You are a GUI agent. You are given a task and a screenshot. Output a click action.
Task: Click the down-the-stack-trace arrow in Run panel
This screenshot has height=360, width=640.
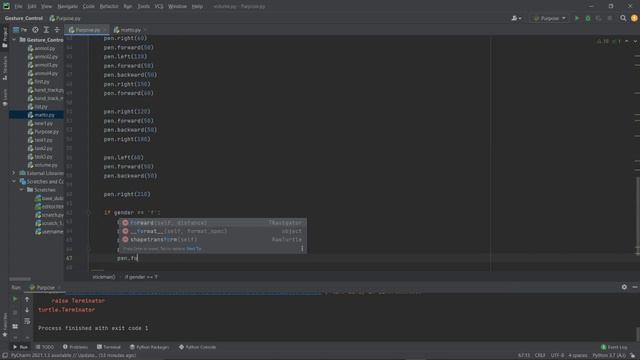pos(27,310)
